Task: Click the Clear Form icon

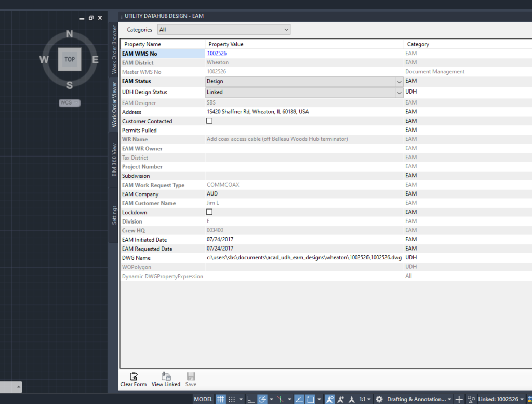Action: tap(134, 376)
